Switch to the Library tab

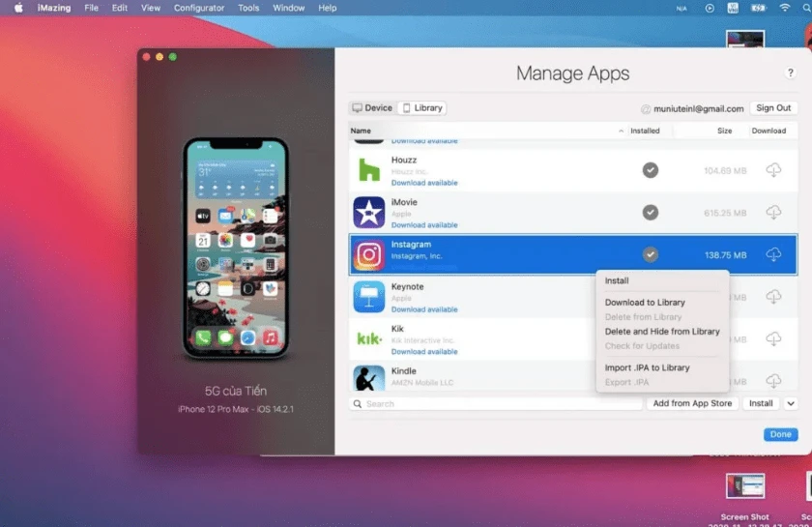point(422,107)
